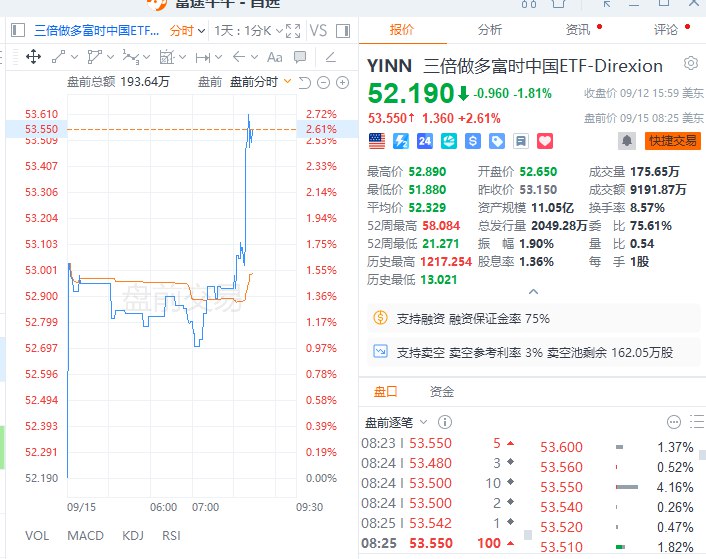Click the 盘前 label above the chart

point(210,82)
